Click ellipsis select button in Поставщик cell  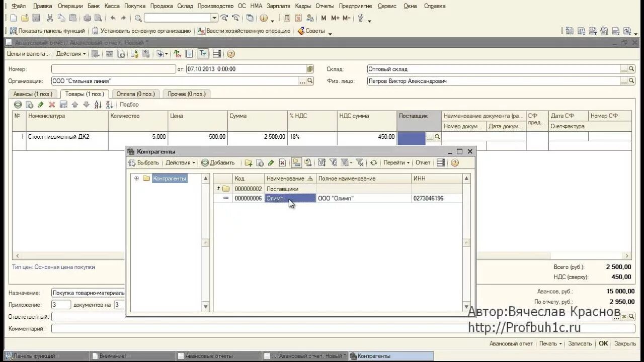430,137
